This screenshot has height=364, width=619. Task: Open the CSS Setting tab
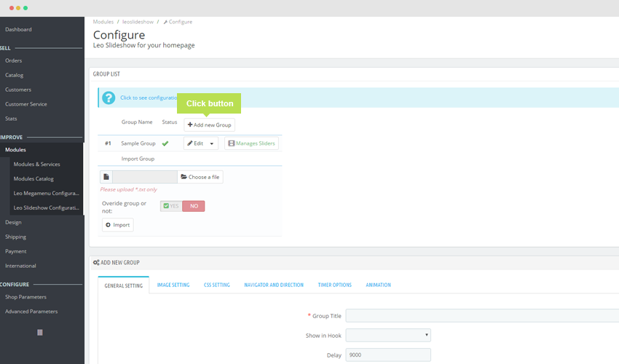(x=217, y=285)
